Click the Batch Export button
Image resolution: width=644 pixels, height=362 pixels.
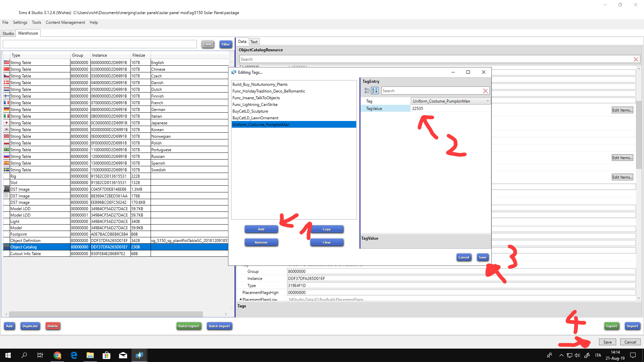(189, 326)
